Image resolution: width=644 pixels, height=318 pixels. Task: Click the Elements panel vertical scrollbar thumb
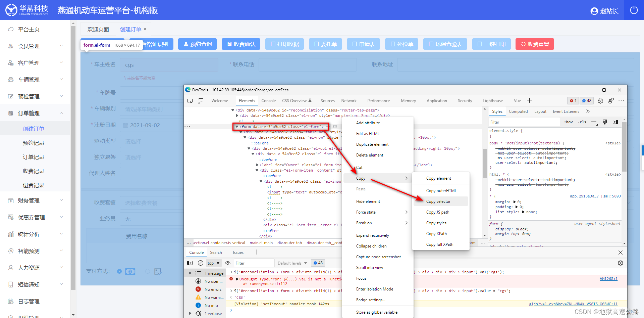pyautogui.click(x=485, y=163)
